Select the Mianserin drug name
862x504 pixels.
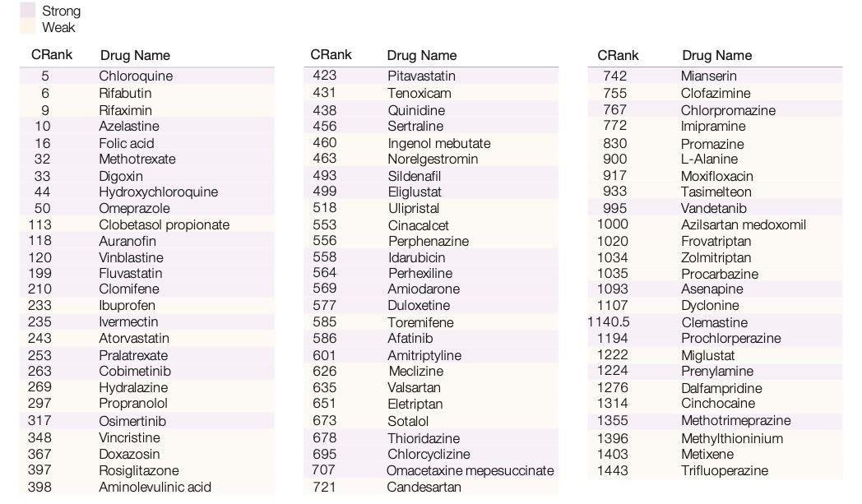pyautogui.click(x=708, y=76)
